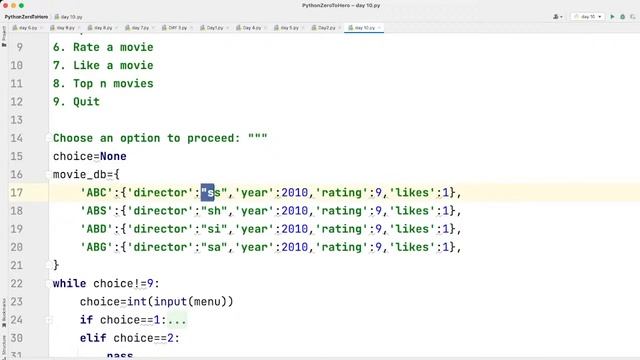Click the macOS green full-screen window button
The image size is (640, 360).
tap(21, 5)
